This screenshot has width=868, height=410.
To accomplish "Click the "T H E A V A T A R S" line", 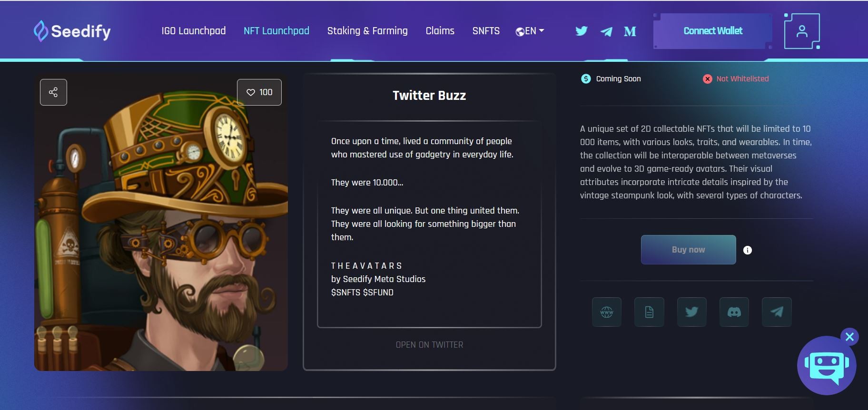I will (x=366, y=266).
